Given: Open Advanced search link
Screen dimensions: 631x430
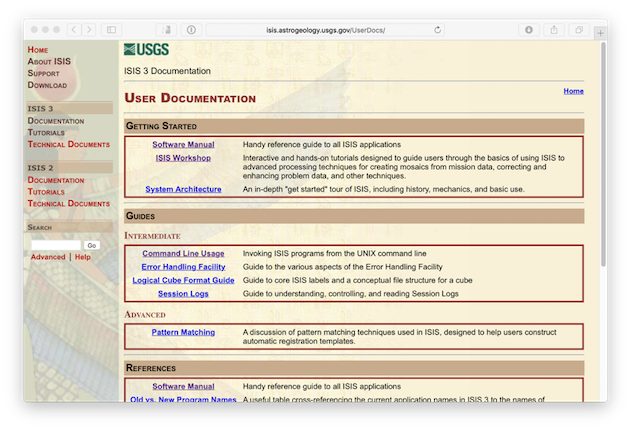Looking at the screenshot, I should tap(48, 257).
